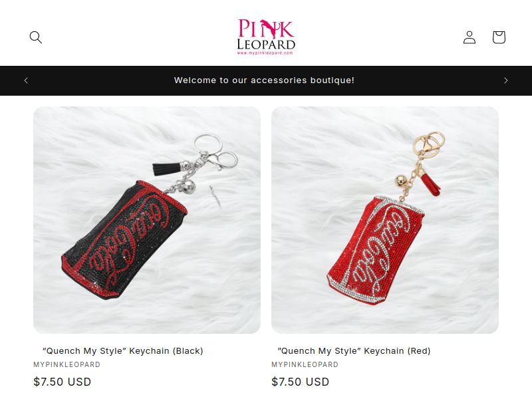The image size is (532, 399).
Task: Click the $7.50 USD price of black keychain
Action: (x=63, y=382)
